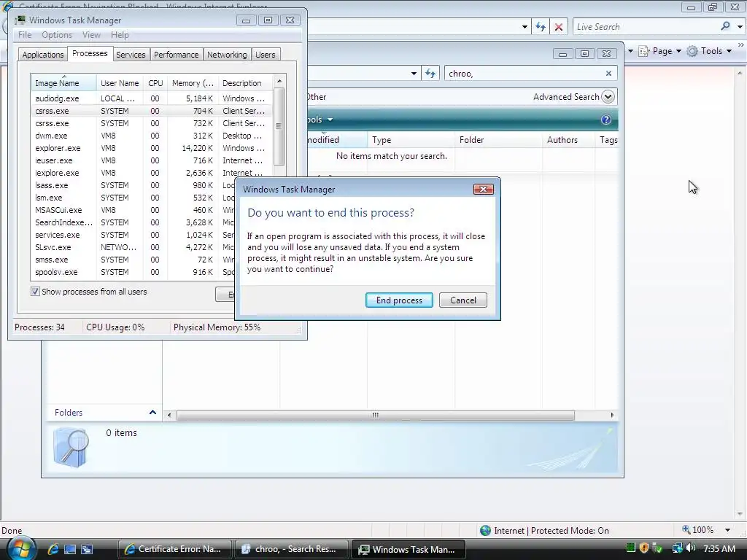
Task: Select lsass.exe process row
Action: coord(133,185)
